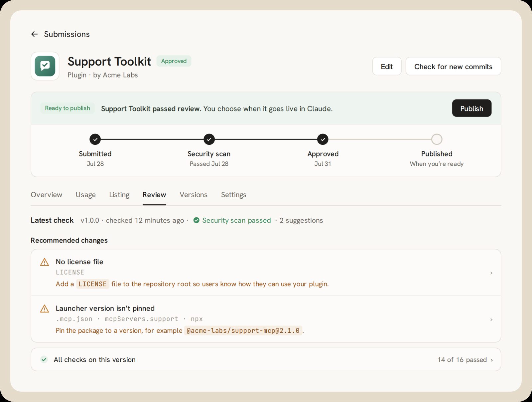Click the @acme-labs/support-mcp@2.1.0 code example
The width and height of the screenshot is (532, 402).
243,330
